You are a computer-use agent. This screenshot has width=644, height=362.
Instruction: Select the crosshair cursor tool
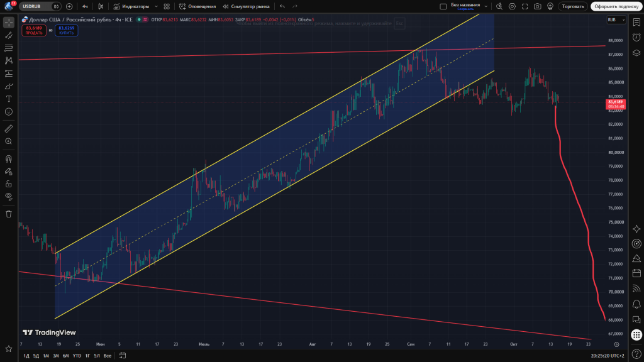tap(9, 23)
